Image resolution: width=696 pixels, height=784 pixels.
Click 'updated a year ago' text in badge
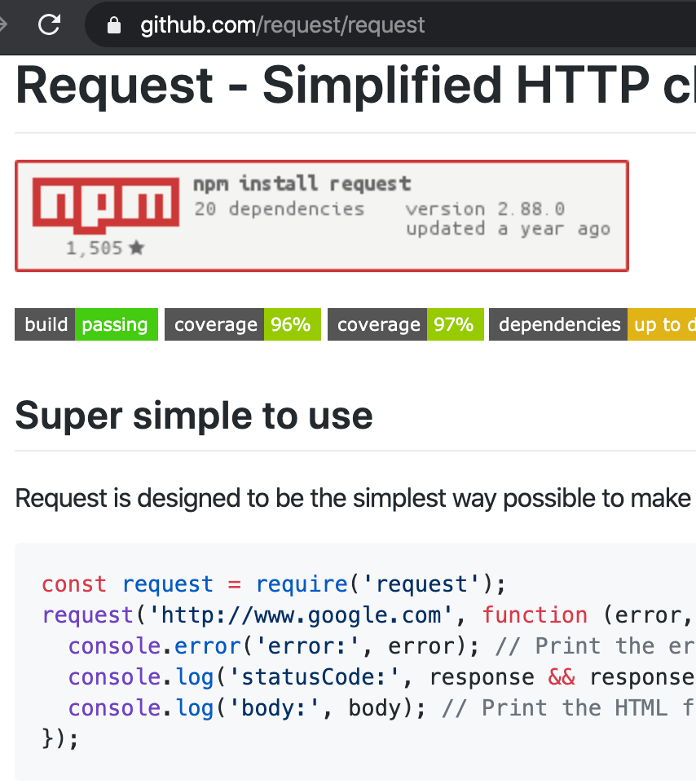(x=508, y=229)
